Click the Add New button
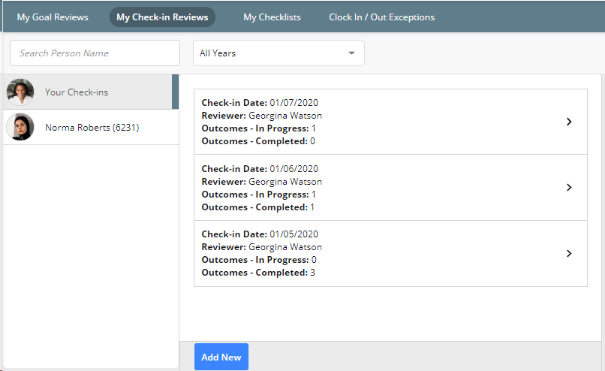 pos(221,357)
